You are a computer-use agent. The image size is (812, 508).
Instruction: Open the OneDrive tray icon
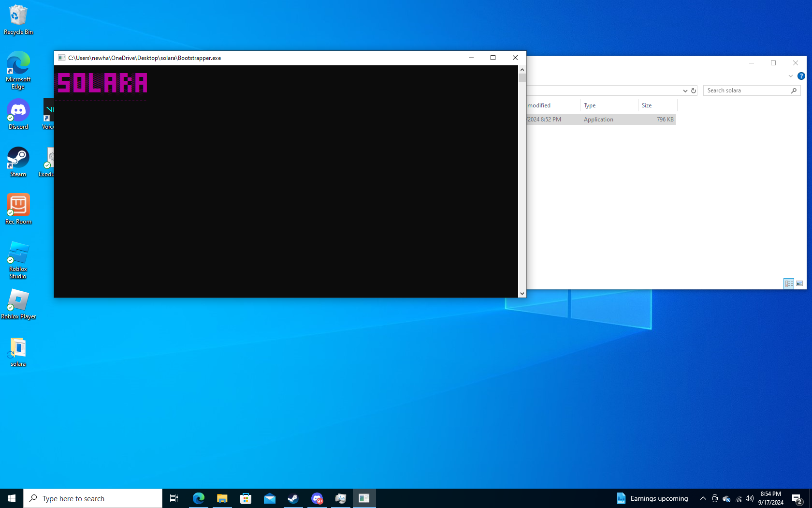726,498
